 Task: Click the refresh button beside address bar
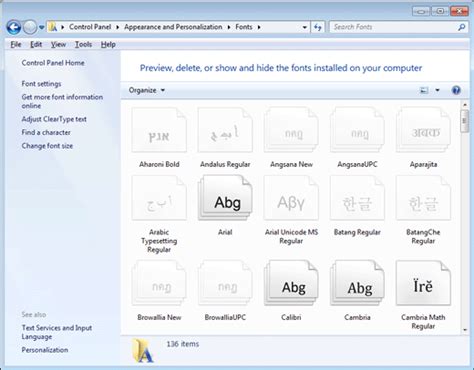pos(318,27)
